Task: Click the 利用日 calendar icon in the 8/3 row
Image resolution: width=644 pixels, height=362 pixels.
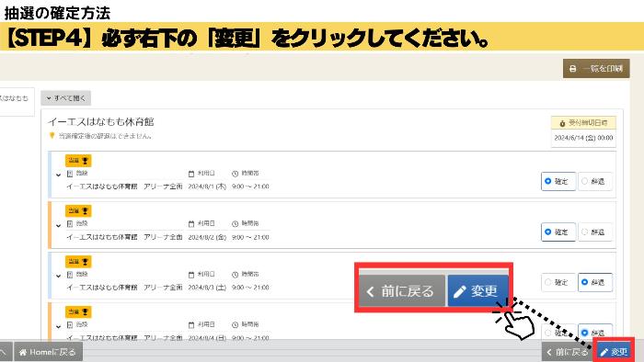Action: click(191, 275)
